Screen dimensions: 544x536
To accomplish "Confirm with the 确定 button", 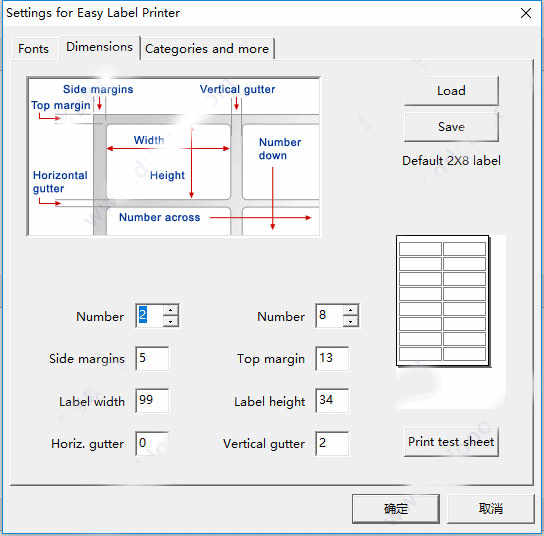I will pos(396,509).
